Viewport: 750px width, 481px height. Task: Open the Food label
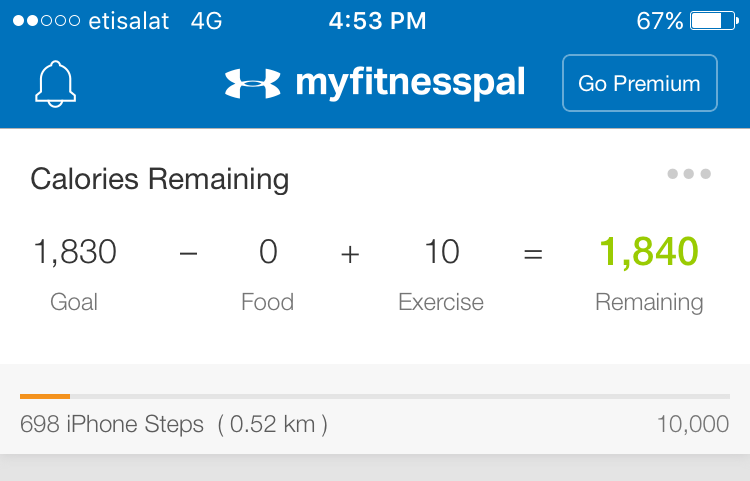(267, 302)
